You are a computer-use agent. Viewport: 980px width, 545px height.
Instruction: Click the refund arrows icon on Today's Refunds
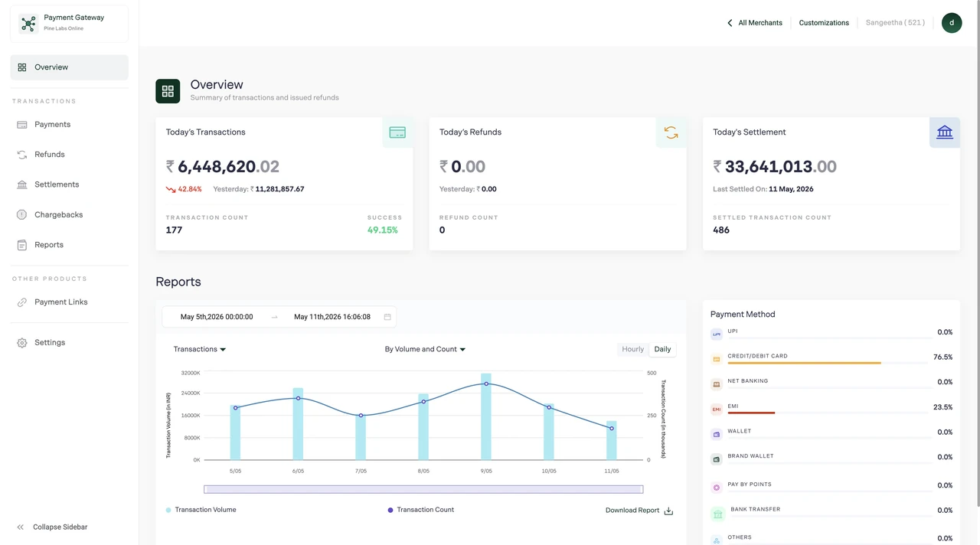(671, 132)
